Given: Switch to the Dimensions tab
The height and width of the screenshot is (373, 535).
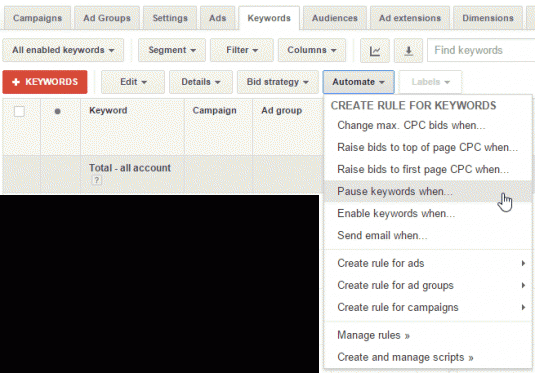Looking at the screenshot, I should (x=488, y=18).
